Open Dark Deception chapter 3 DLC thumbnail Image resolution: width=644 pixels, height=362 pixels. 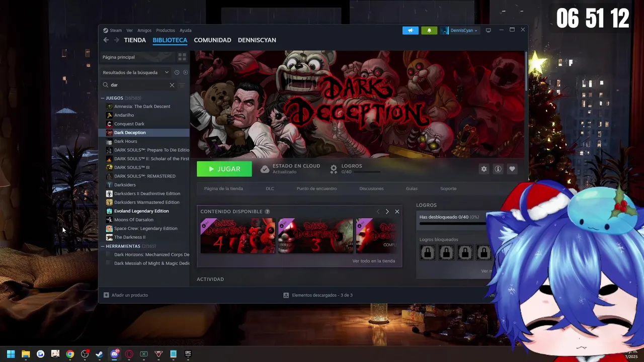pos(316,236)
